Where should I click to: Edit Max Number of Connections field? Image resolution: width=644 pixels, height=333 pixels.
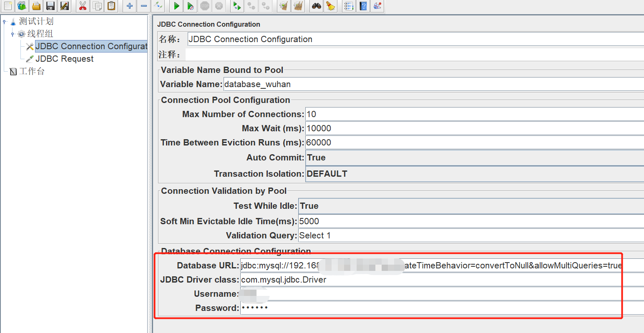(x=475, y=114)
